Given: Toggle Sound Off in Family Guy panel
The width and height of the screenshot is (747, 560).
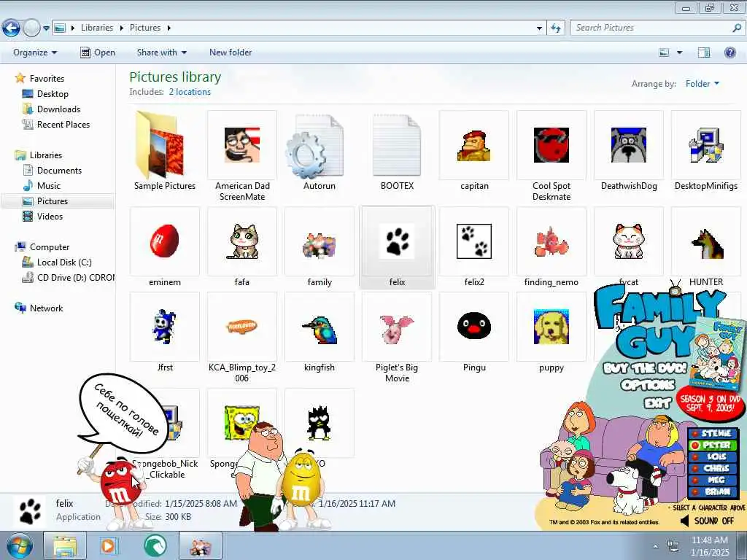Looking at the screenshot, I should (707, 521).
